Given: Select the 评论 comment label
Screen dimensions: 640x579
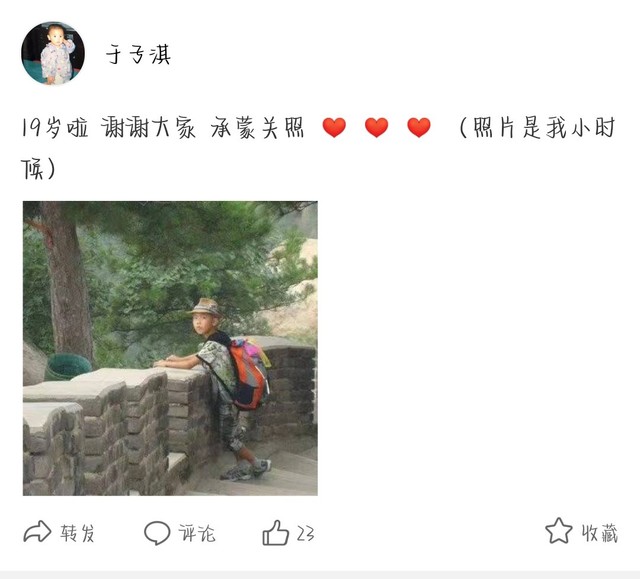Looking at the screenshot, I should tap(197, 533).
